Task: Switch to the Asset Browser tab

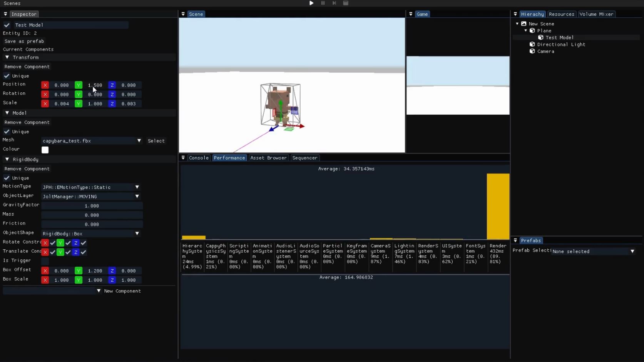Action: [268, 158]
